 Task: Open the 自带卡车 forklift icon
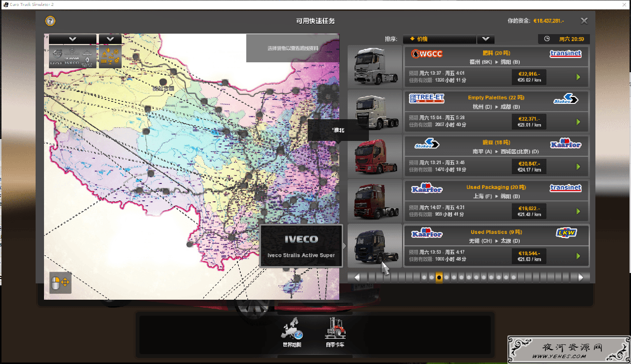[335, 332]
